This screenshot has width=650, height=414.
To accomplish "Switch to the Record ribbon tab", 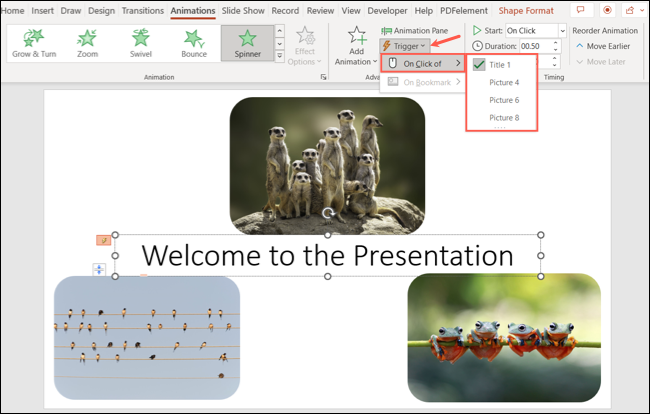I will [x=285, y=11].
